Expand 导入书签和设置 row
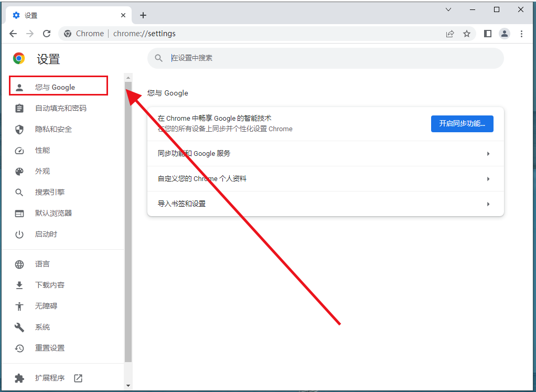536x392 pixels. (x=325, y=204)
